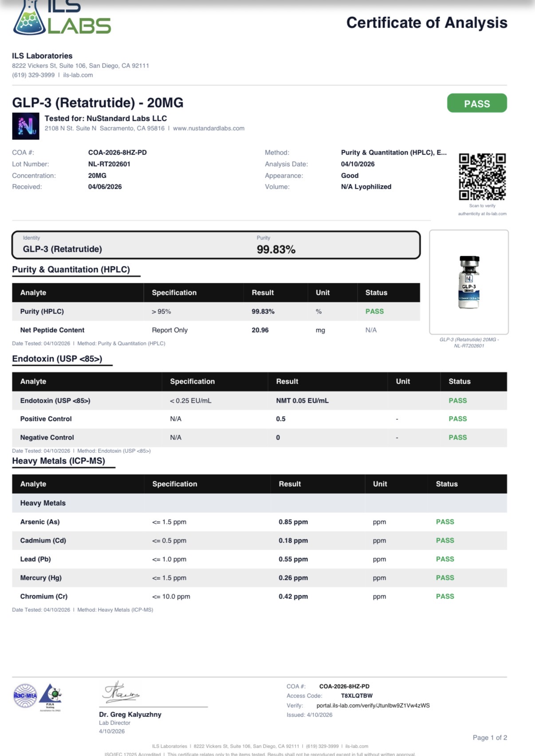535x756 pixels.
Task: Click the > 95% specification cell
Action: 161,312
